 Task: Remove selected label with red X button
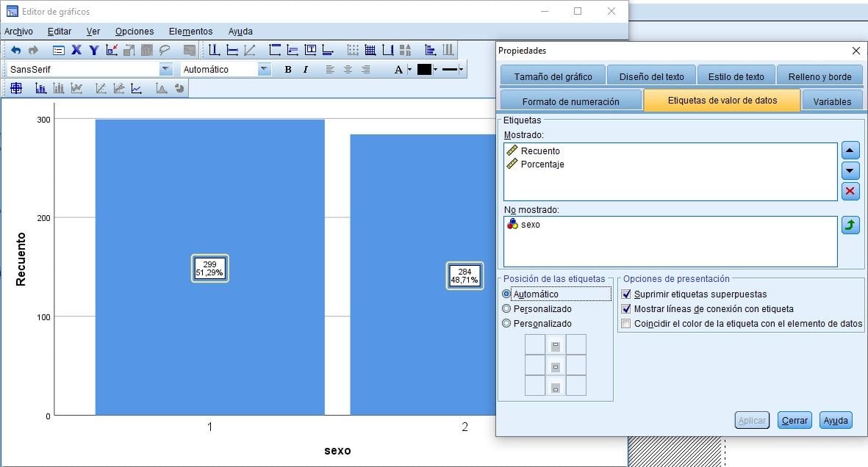tap(850, 191)
